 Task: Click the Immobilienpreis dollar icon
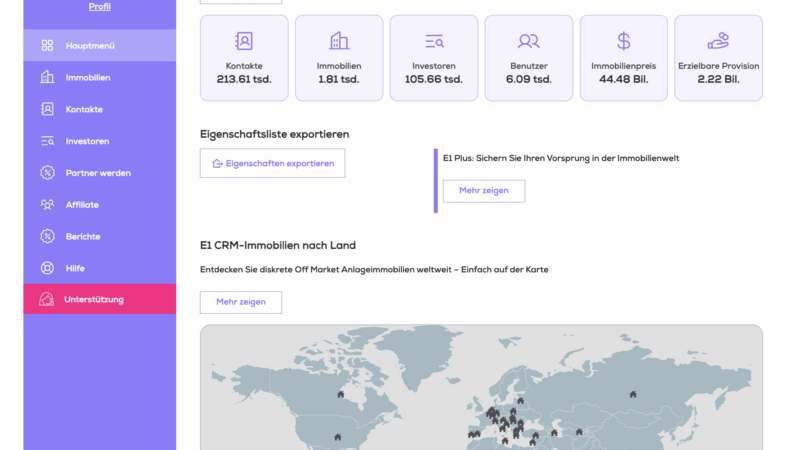(623, 41)
